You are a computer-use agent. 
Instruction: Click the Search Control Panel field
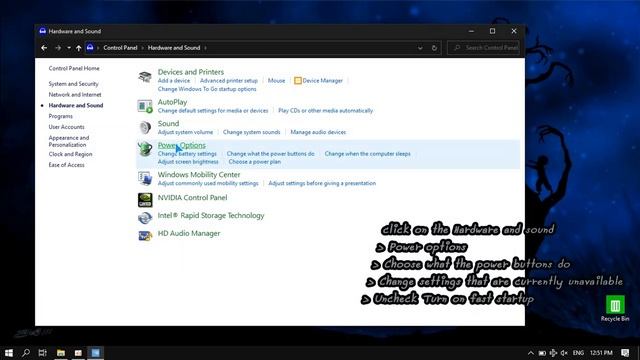[x=484, y=48]
